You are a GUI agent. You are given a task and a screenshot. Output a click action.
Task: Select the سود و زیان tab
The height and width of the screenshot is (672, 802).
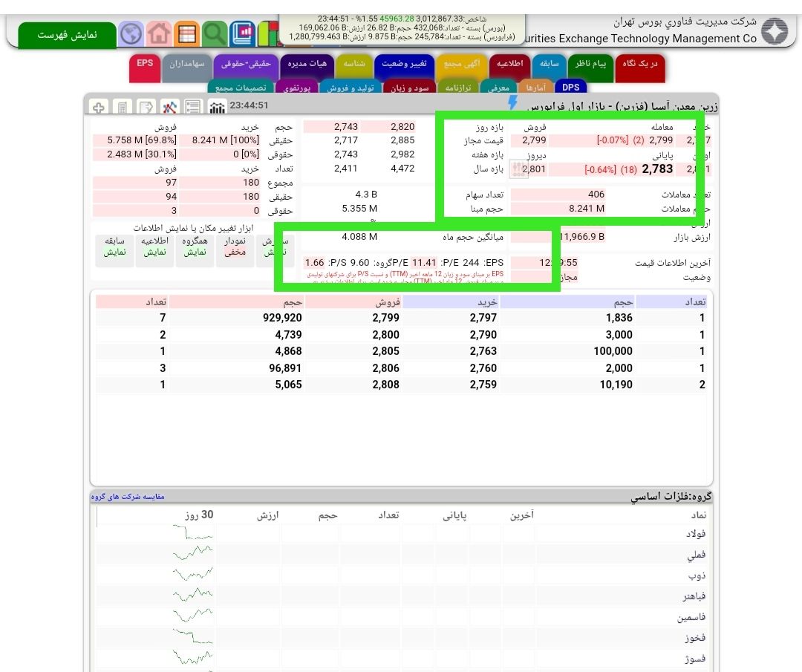coord(410,88)
